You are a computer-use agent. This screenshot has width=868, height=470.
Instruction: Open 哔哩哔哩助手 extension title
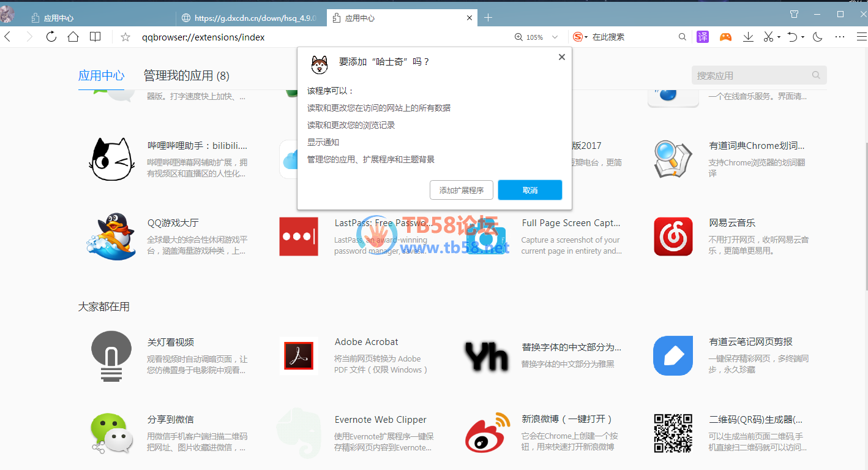(197, 146)
